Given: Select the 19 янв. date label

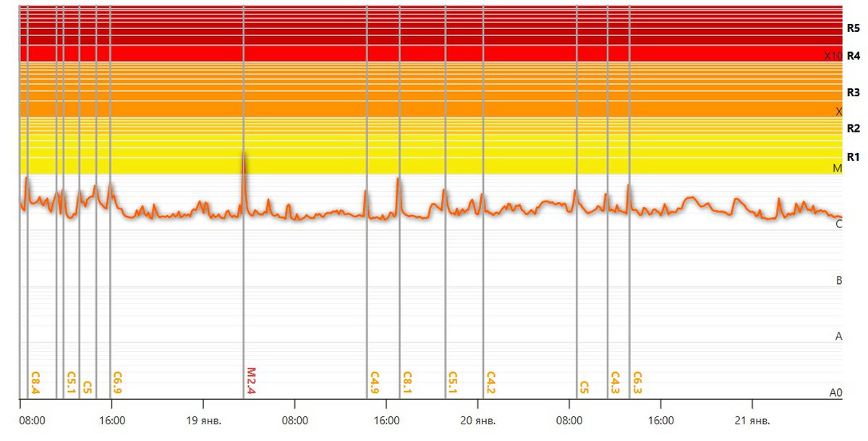Looking at the screenshot, I should click(203, 420).
